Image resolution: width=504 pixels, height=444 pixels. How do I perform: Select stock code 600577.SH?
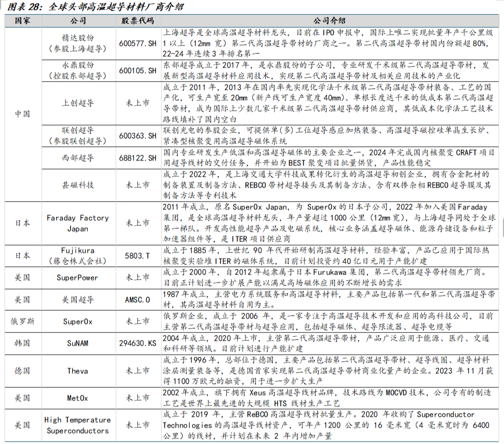tap(138, 43)
